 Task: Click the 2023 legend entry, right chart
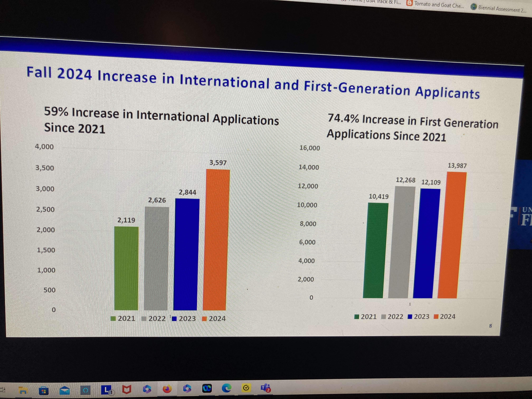(419, 317)
